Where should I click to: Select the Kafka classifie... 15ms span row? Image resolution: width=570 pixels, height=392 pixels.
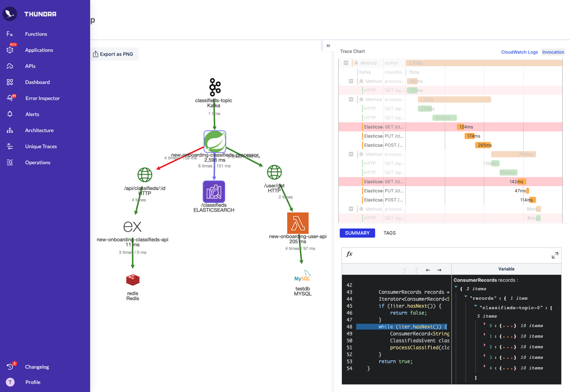450,72
